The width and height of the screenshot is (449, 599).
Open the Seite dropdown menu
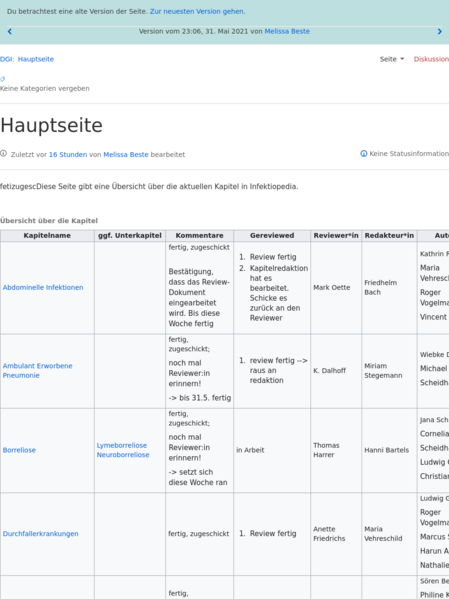point(391,59)
